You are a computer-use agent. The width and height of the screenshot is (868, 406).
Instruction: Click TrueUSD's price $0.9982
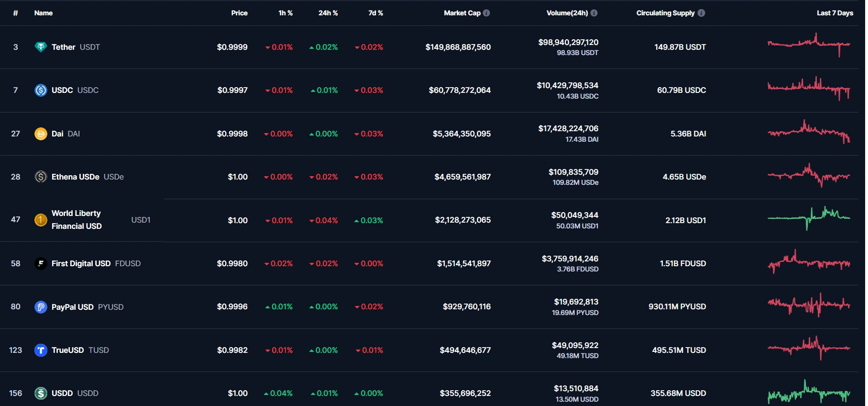click(x=232, y=350)
